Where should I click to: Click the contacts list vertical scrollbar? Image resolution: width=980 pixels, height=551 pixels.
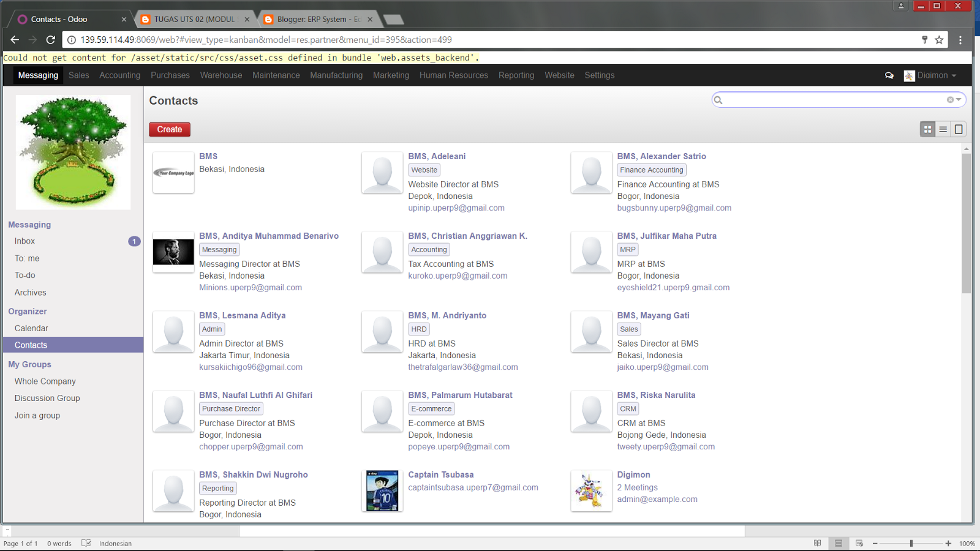(x=967, y=223)
